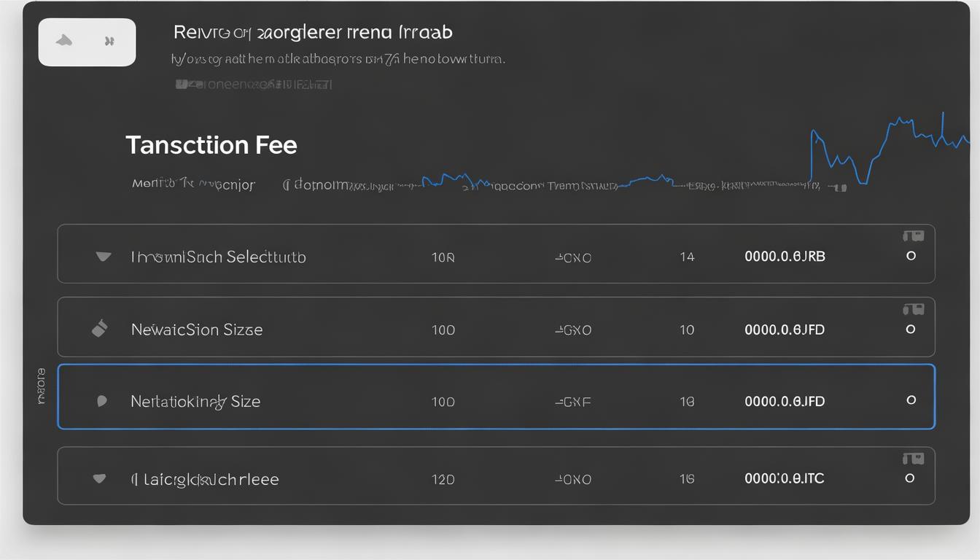Click the 'Tansctiion Fee' heading
980x560 pixels.
coord(211,145)
